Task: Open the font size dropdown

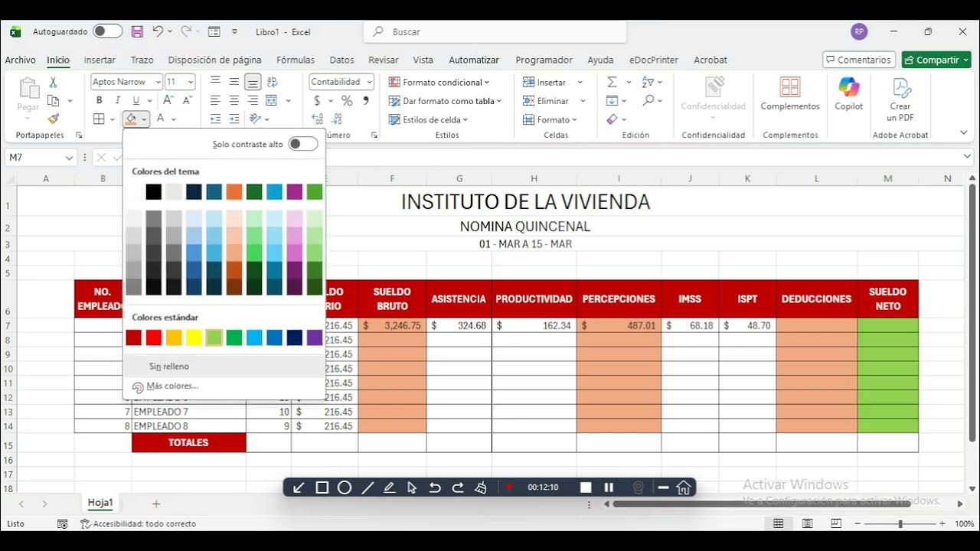Action: (x=191, y=82)
